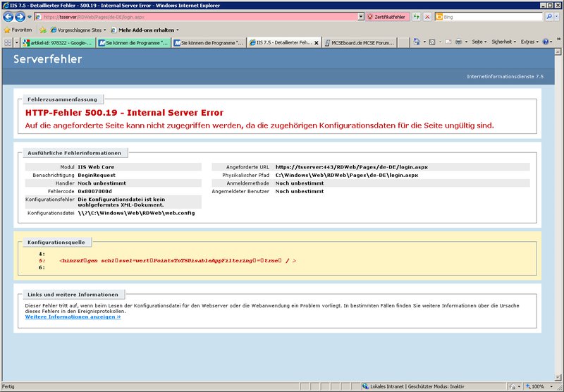
Task: Open the search provider dropdown arrow
Action: tap(557, 17)
